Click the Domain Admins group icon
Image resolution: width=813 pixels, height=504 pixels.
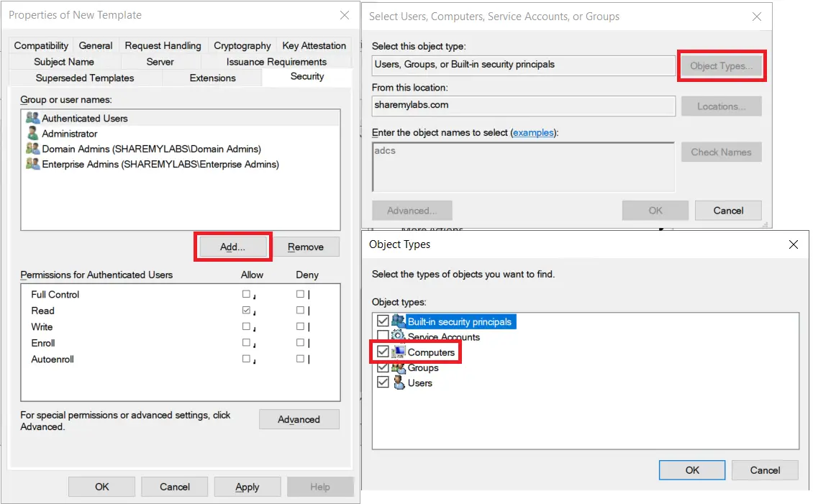pyautogui.click(x=32, y=149)
